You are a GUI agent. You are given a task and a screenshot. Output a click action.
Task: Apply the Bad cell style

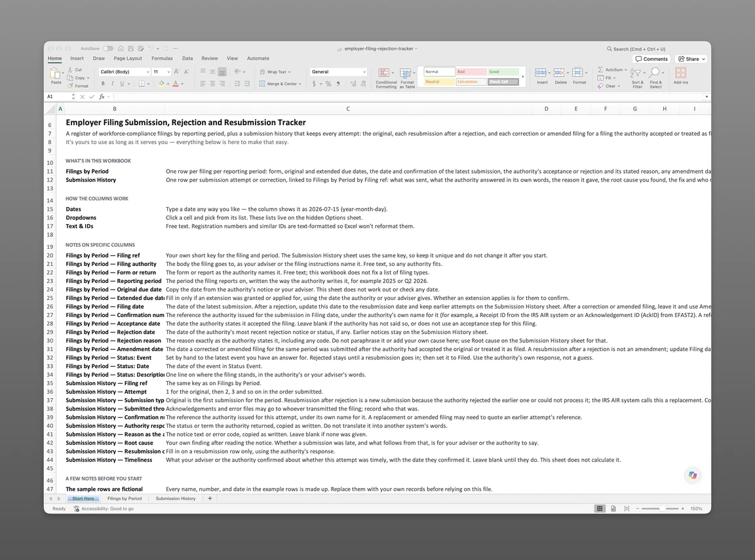pyautogui.click(x=471, y=71)
